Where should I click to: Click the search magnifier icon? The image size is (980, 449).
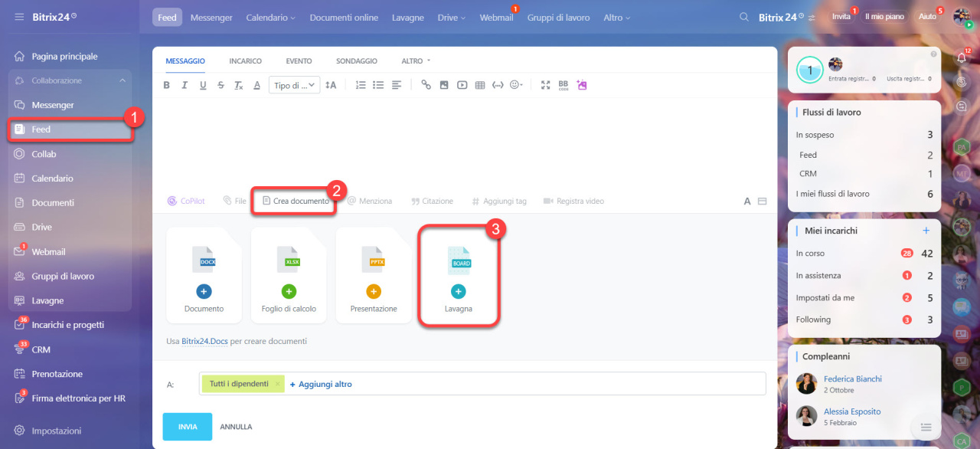[x=744, y=17]
